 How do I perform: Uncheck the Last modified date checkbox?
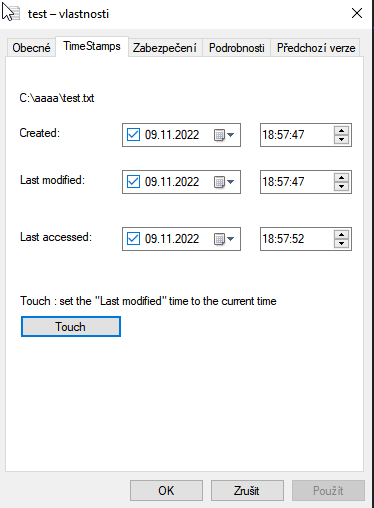click(x=133, y=182)
